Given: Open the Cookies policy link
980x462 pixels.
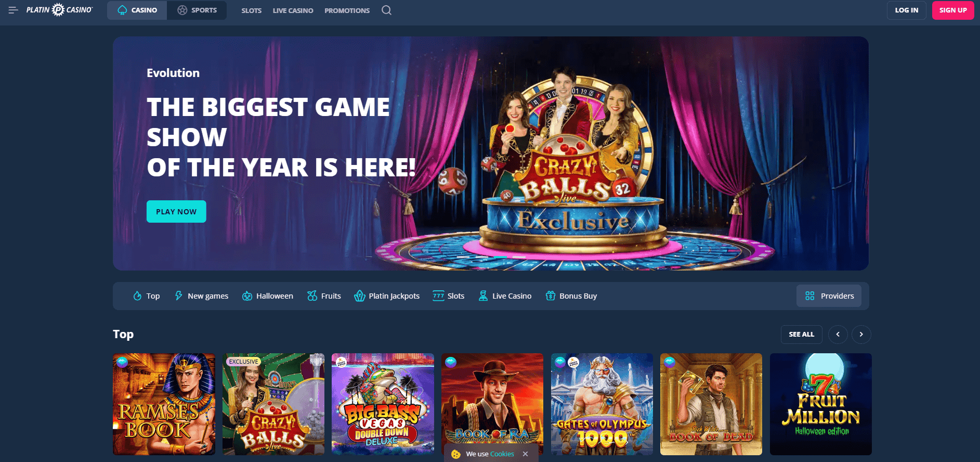Looking at the screenshot, I should 502,454.
